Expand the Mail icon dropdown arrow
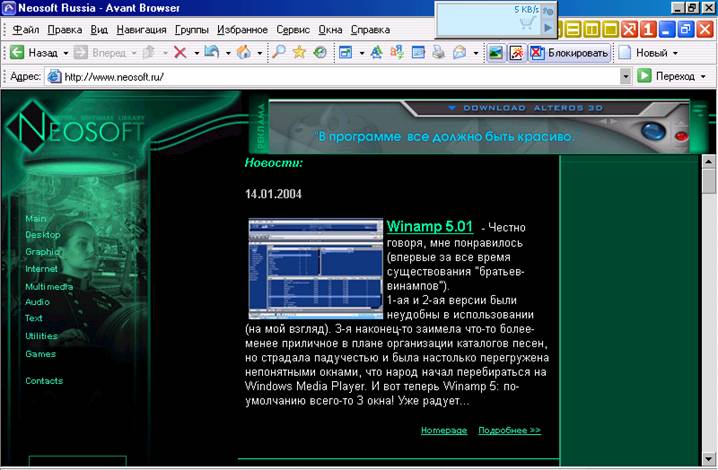The image size is (718, 470). pos(476,53)
